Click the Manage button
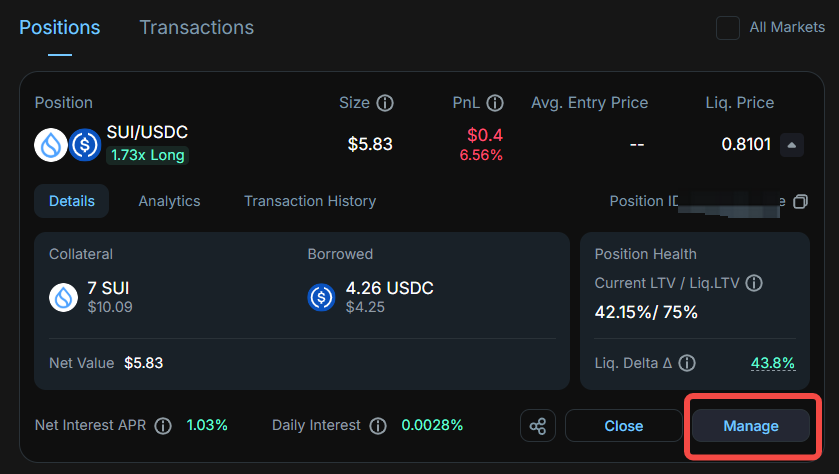Screen dimensions: 839x474 pyautogui.click(x=751, y=426)
